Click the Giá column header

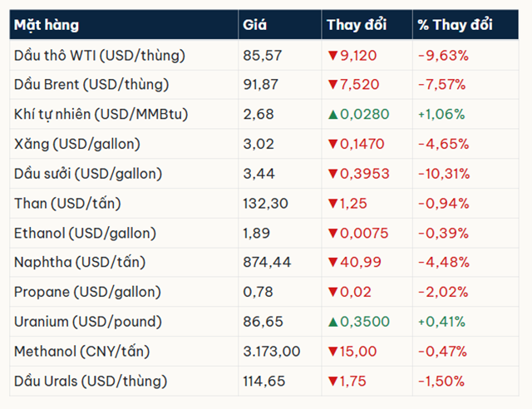click(254, 25)
